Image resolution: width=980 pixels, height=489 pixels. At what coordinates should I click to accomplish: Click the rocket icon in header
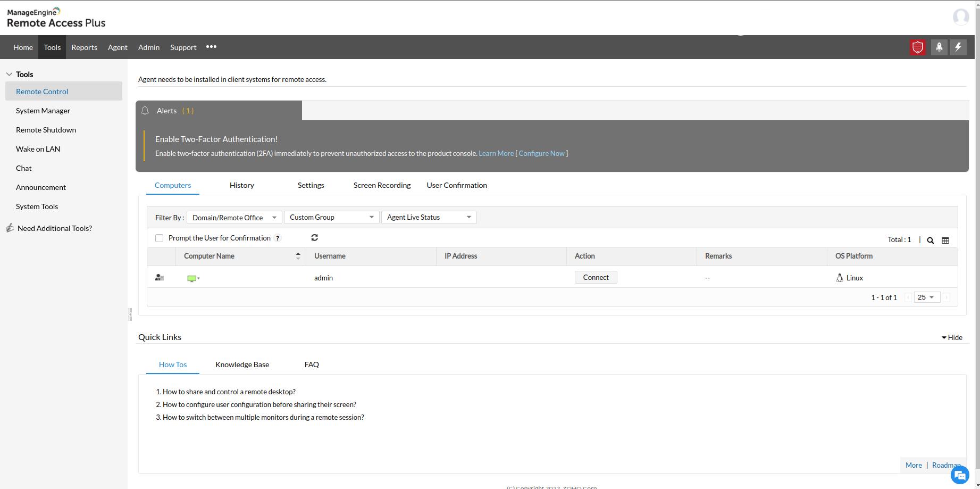click(x=939, y=47)
